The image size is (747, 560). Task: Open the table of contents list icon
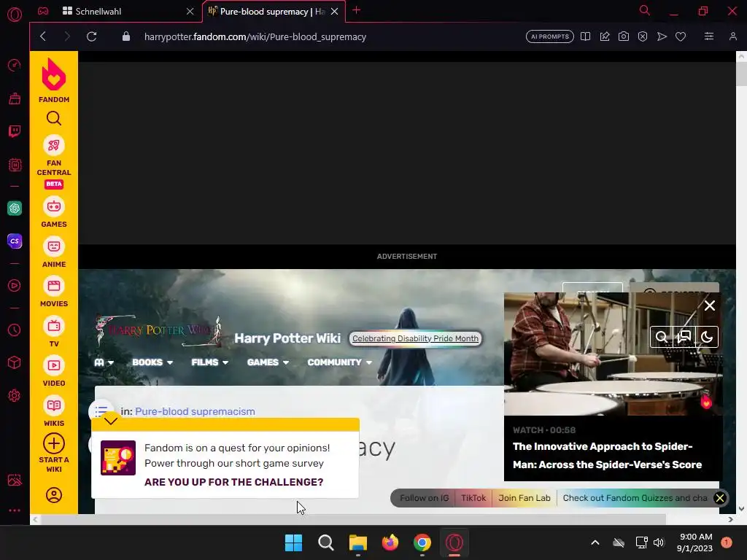(101, 411)
